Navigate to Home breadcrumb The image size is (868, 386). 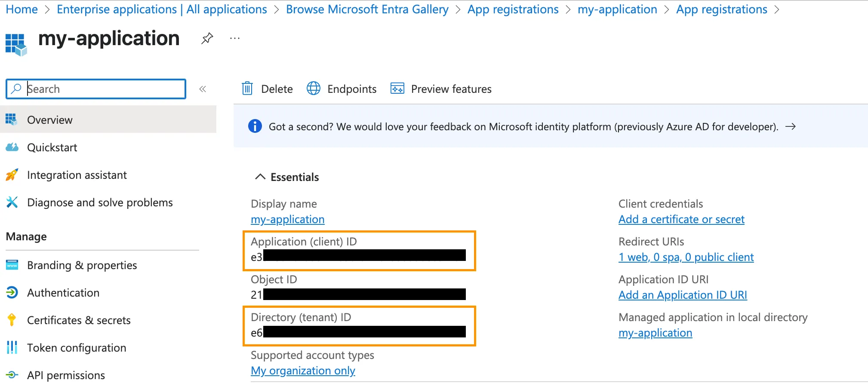(22, 9)
